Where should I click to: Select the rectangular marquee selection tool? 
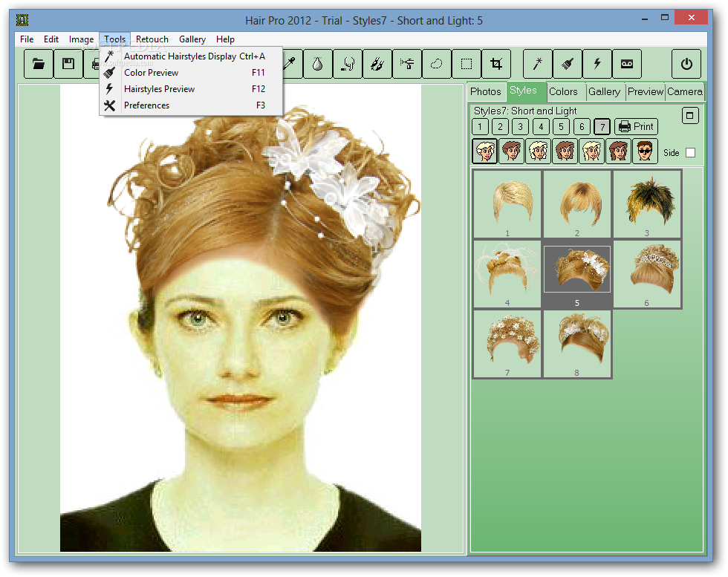(467, 64)
